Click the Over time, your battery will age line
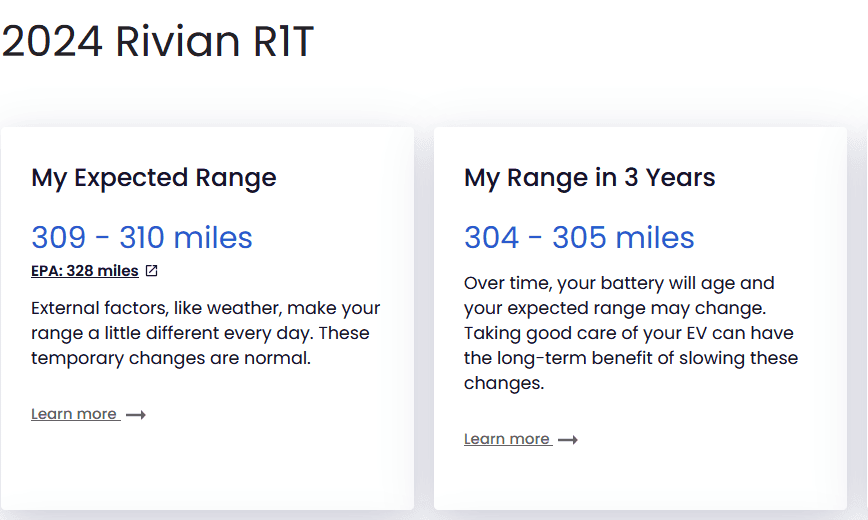This screenshot has height=520, width=868. (x=619, y=283)
